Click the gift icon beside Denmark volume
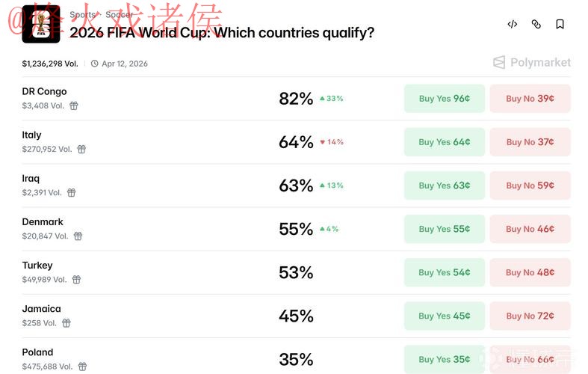This screenshot has height=374, width=588. (x=78, y=236)
